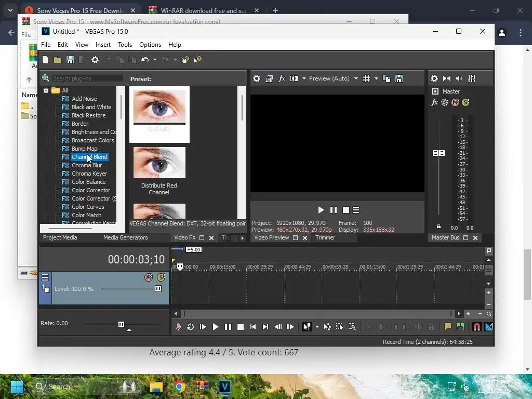Viewport: 532px width, 399px height.
Task: Save the project with the floppy icon
Action: (x=70, y=60)
